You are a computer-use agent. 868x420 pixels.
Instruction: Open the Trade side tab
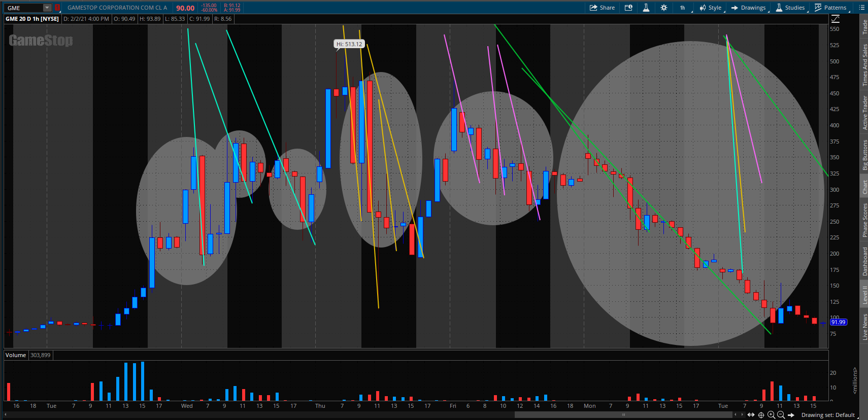[x=864, y=27]
